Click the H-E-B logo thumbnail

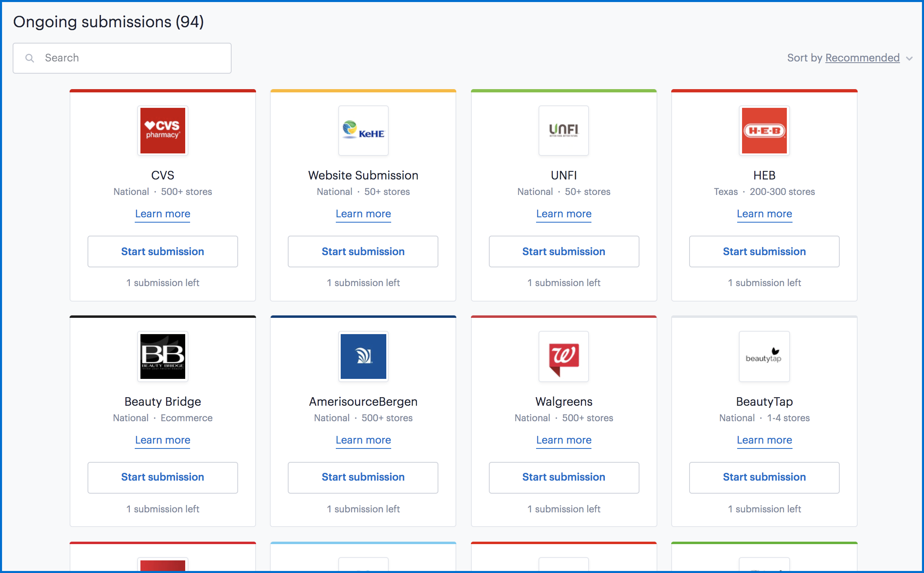(x=764, y=131)
